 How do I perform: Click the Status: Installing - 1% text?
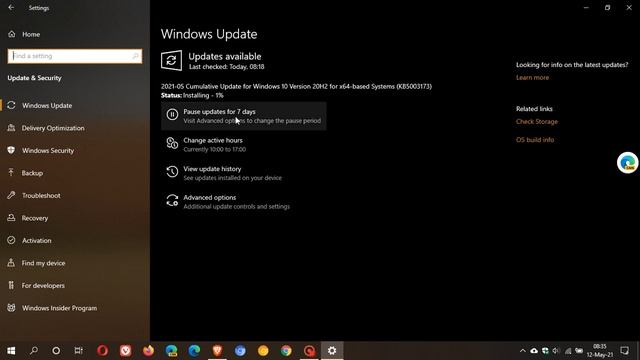[192, 96]
